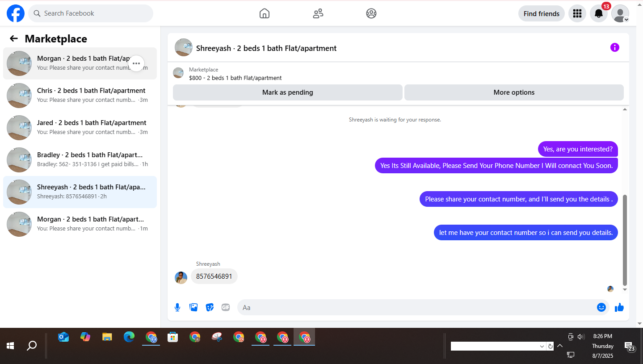
Task: Click the 'Yes Its Still Available' message bubble
Action: click(x=496, y=165)
